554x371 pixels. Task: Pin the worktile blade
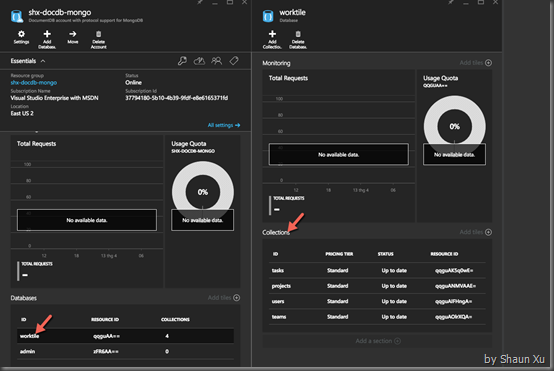(x=451, y=2)
